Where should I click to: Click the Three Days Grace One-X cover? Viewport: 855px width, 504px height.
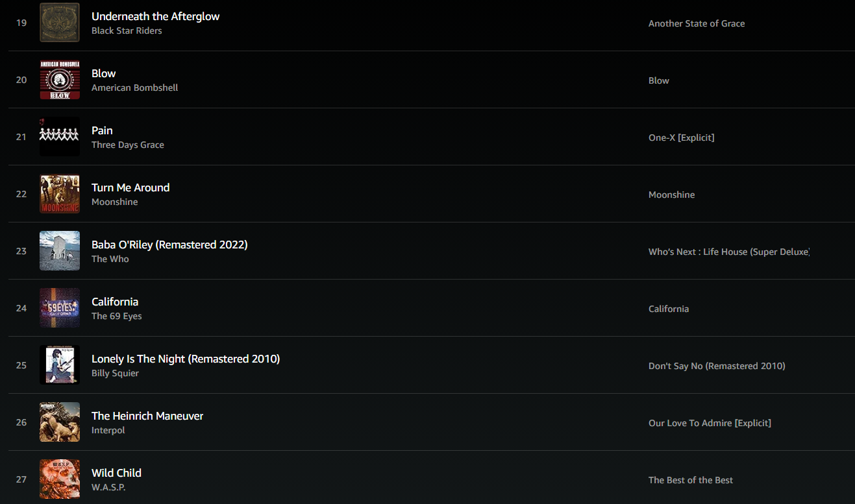coord(60,136)
